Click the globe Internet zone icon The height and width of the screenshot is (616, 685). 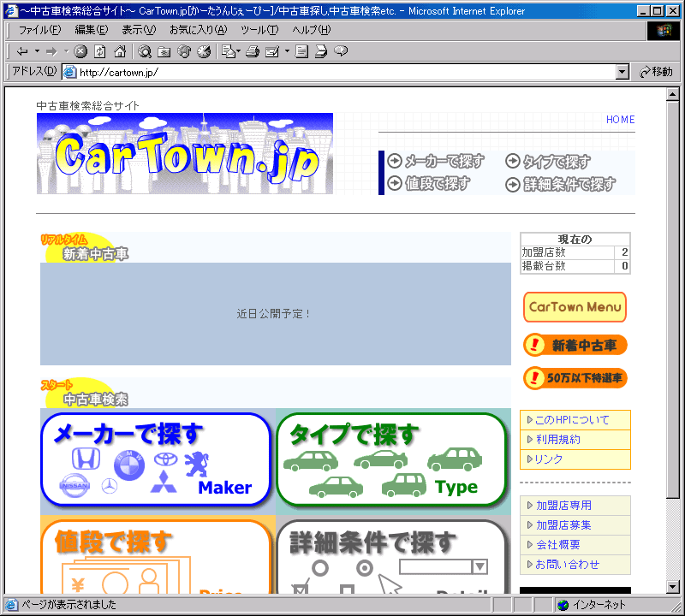[x=563, y=605]
